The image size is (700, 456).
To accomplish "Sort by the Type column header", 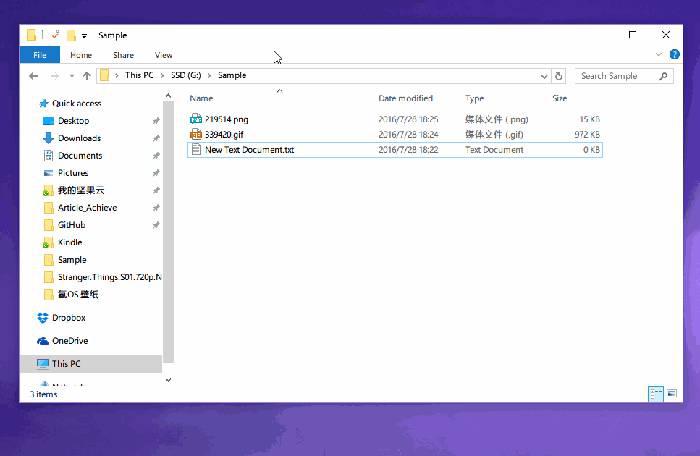I will 474,98.
